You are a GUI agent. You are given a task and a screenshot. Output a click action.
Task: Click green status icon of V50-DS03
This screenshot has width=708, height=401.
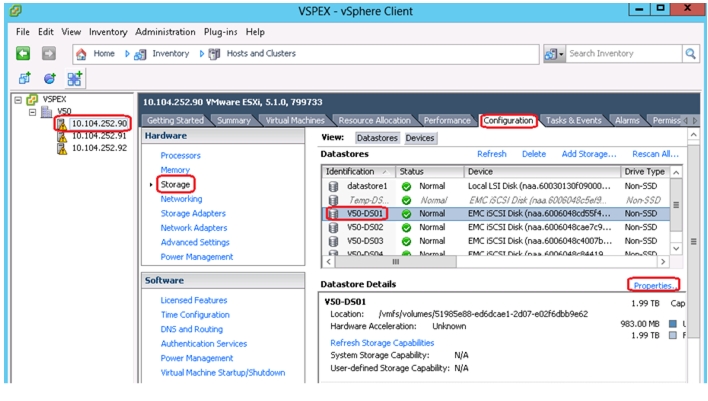[406, 241]
